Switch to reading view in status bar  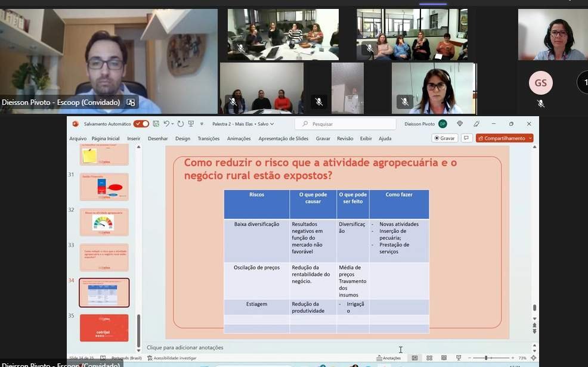tap(444, 358)
